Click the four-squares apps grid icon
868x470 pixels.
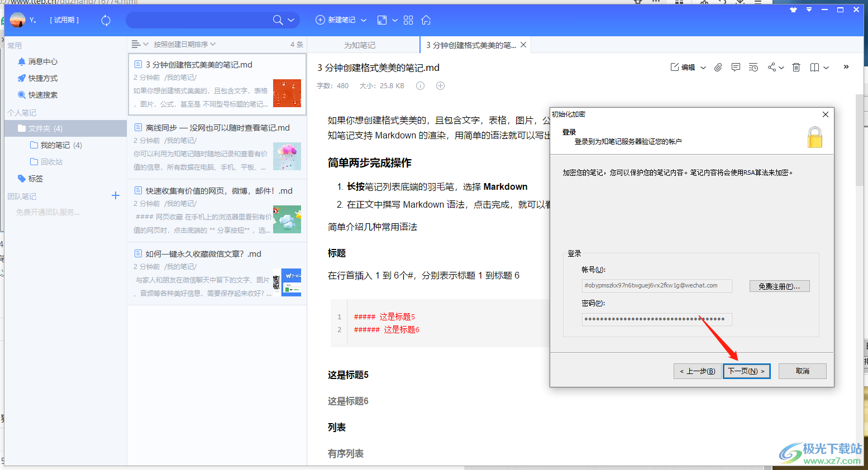pyautogui.click(x=408, y=20)
